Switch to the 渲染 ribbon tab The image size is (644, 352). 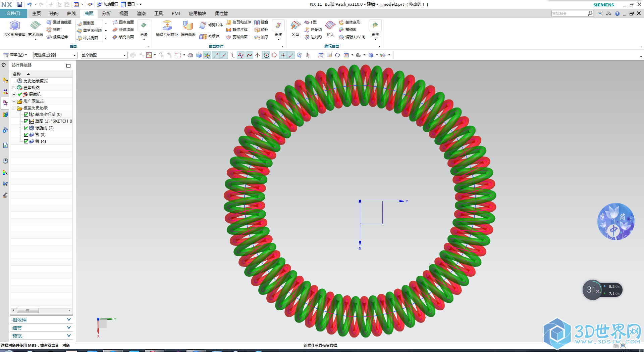[141, 13]
